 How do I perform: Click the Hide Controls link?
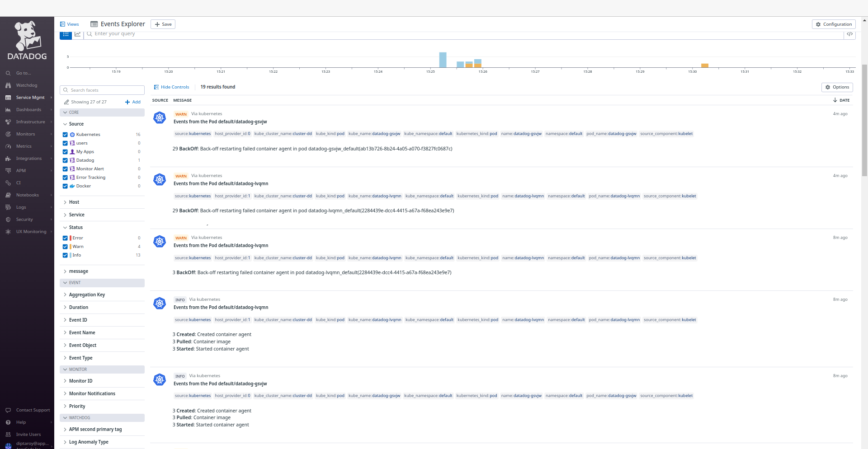[171, 87]
